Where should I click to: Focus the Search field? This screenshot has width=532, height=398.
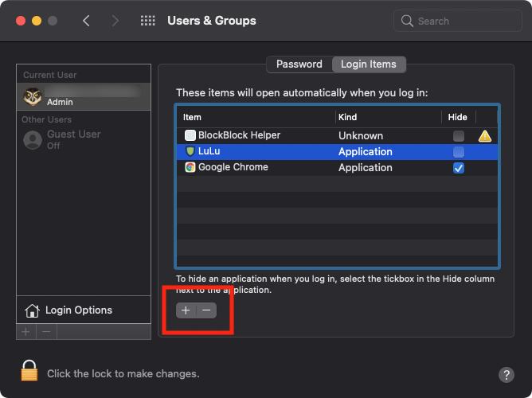457,21
